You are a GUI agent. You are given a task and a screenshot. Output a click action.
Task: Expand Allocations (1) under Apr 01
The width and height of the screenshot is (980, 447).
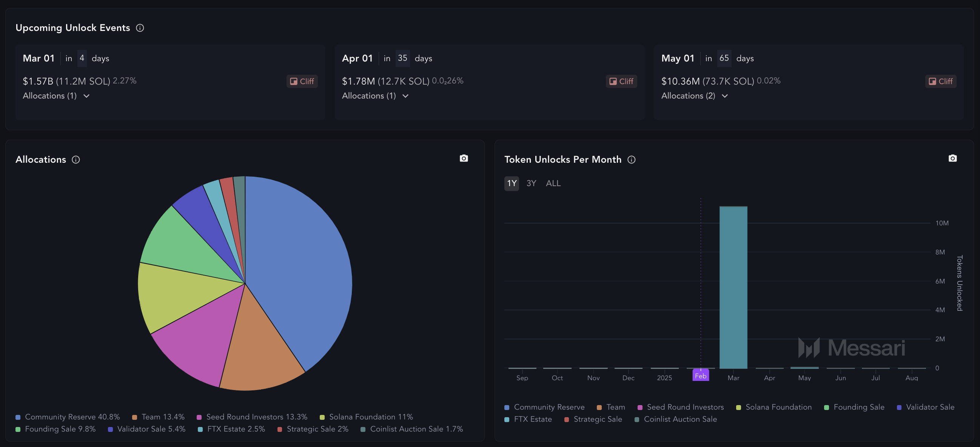(x=376, y=96)
